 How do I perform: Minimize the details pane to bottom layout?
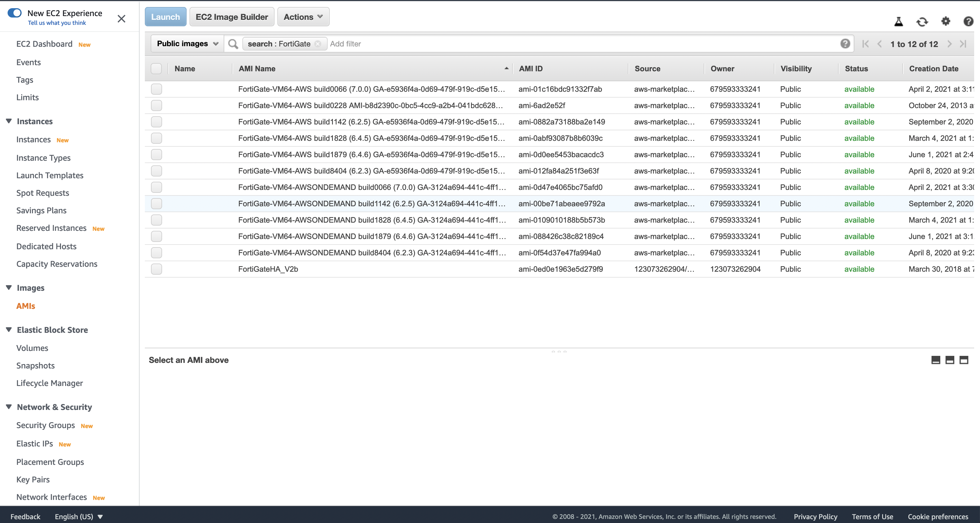point(936,360)
